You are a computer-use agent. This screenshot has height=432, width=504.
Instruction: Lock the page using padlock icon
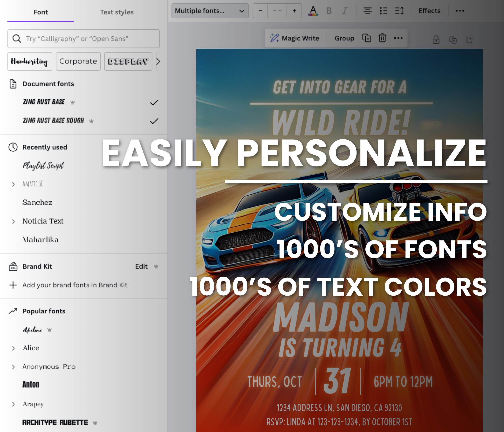coord(436,40)
